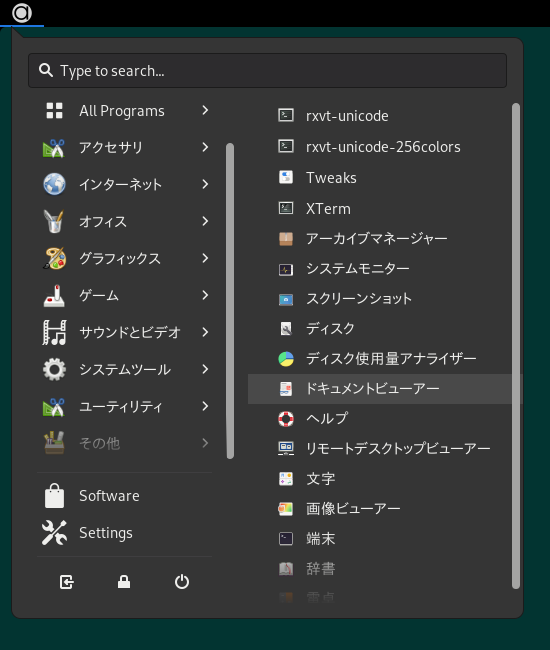Select the グラフィックス palette icon
The height and width of the screenshot is (650, 550).
click(x=54, y=258)
